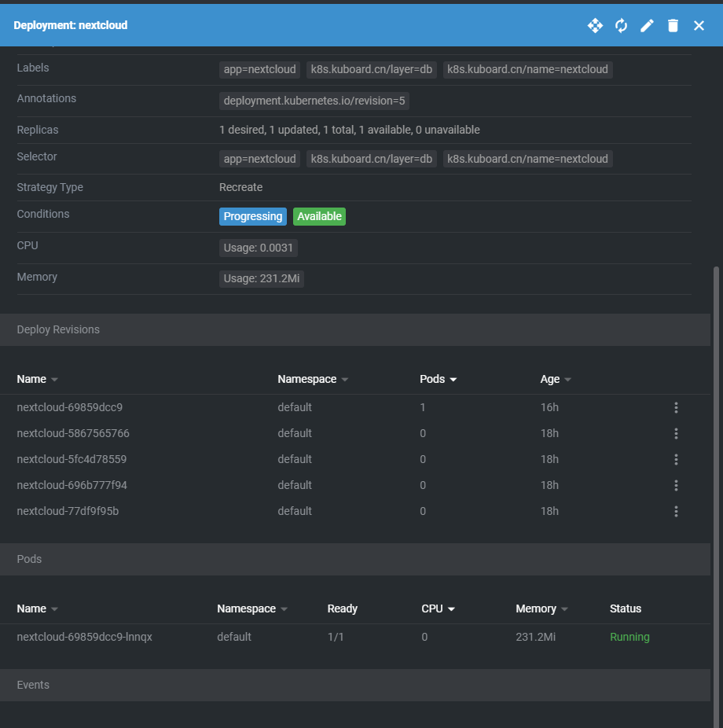Sort Deploy Revisions by Namespace column
Viewport: 723px width, 728px height.
coord(312,379)
